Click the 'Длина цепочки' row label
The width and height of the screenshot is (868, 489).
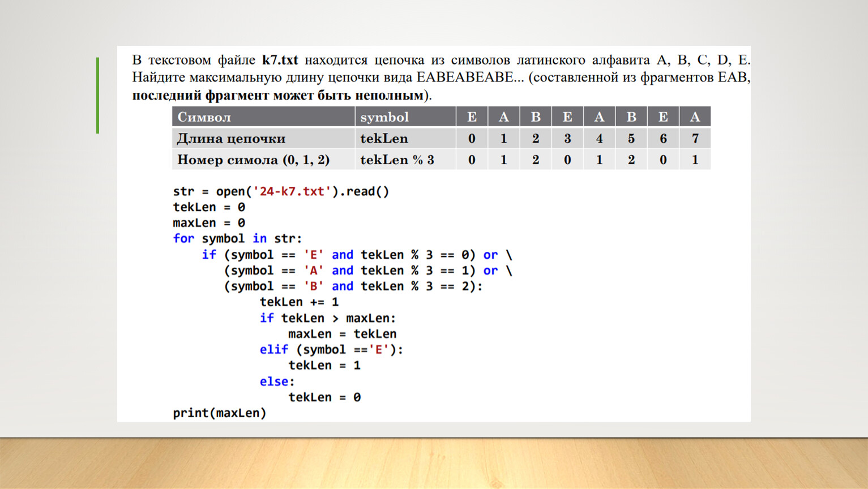pos(231,139)
